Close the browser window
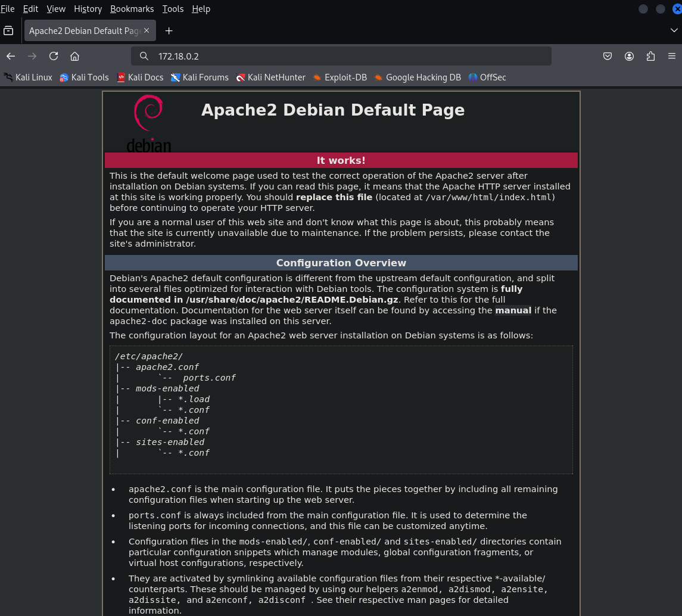The width and height of the screenshot is (682, 616). pos(677,9)
